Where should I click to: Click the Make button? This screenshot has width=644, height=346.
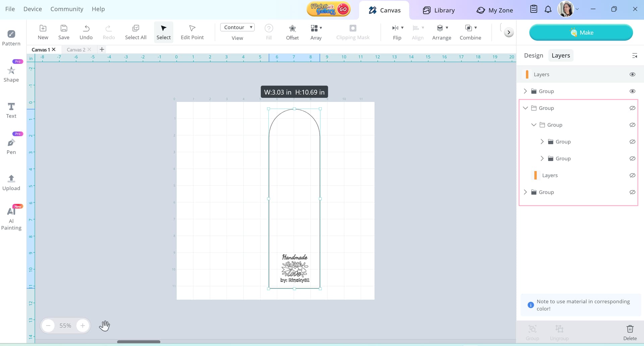click(x=581, y=33)
